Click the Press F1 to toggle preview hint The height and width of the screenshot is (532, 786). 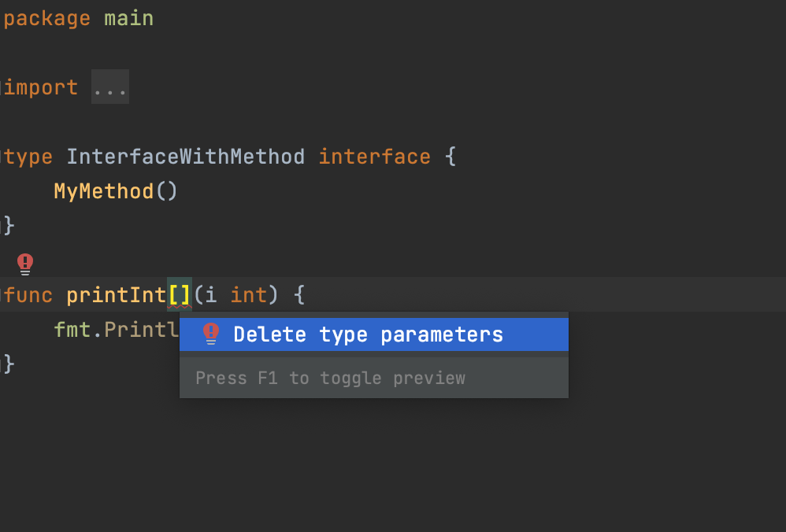(x=330, y=379)
